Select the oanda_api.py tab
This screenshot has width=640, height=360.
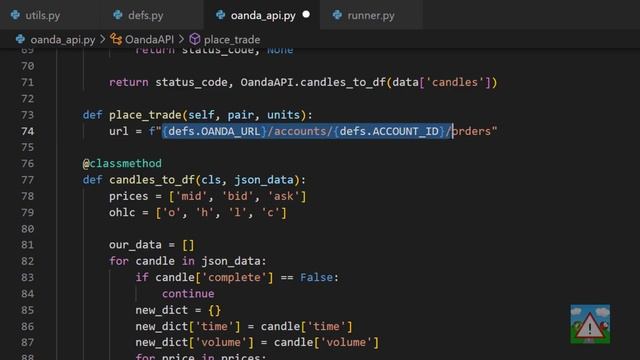(x=263, y=16)
